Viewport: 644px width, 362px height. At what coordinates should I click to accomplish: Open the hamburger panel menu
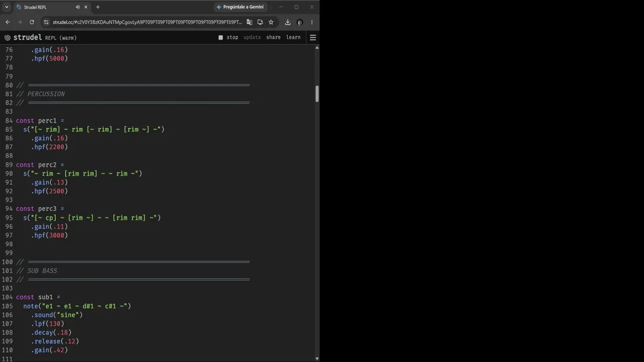[x=313, y=38]
